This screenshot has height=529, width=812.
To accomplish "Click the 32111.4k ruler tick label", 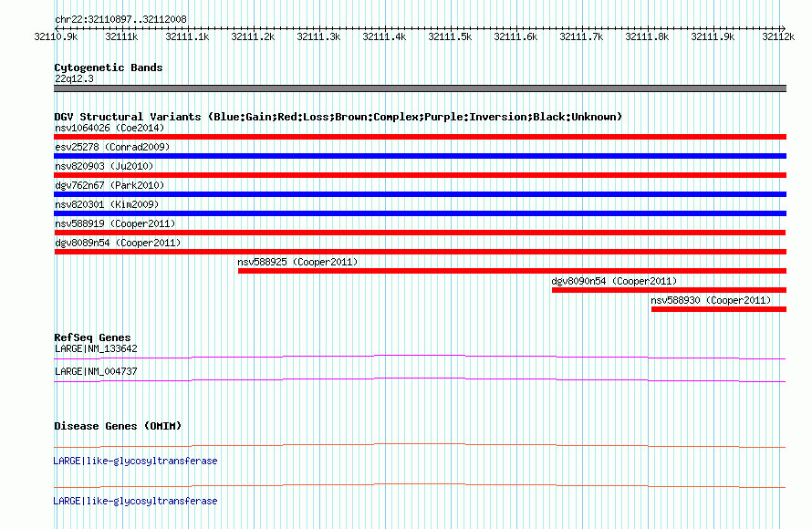I will pyautogui.click(x=384, y=36).
